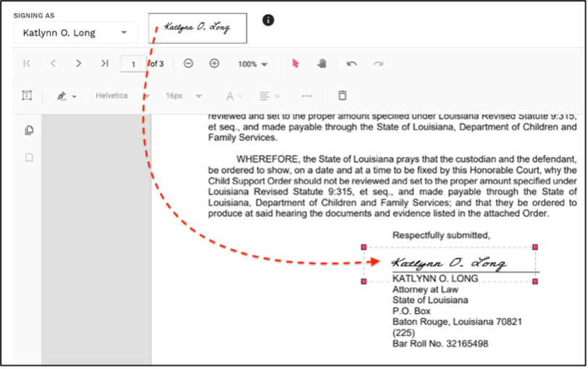Open the bookmarks sidebar panel
The height and width of the screenshot is (369, 588).
pyautogui.click(x=29, y=158)
